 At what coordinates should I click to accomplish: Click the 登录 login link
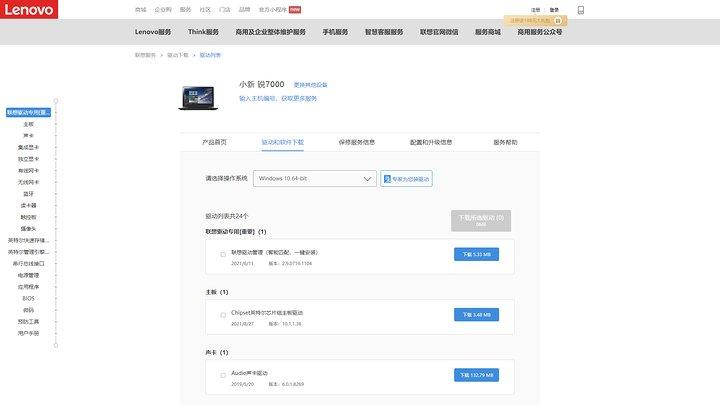[554, 10]
